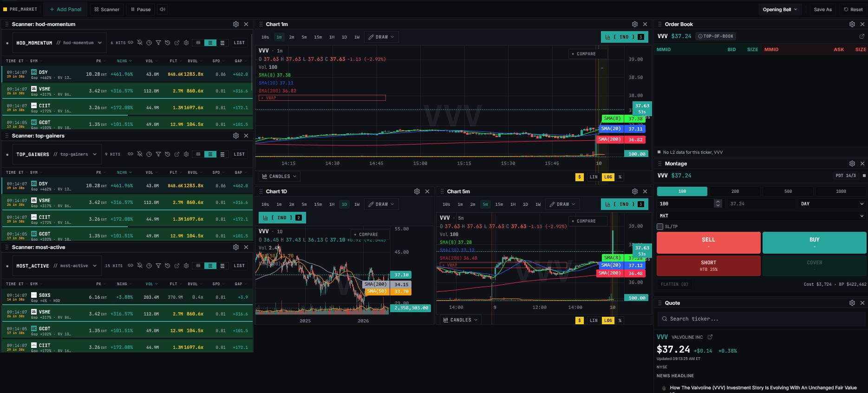868x393 pixels.
Task: Toggle LOG scale on Chart 1m
Action: click(608, 177)
